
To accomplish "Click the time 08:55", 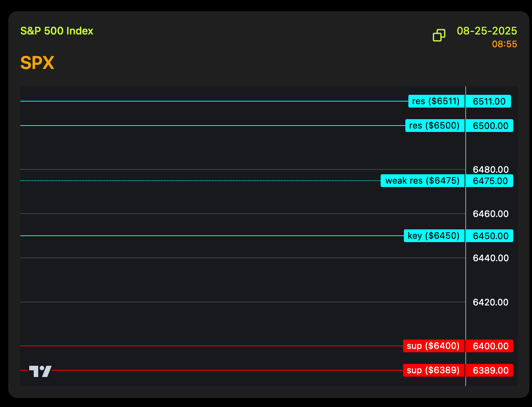I will (505, 44).
